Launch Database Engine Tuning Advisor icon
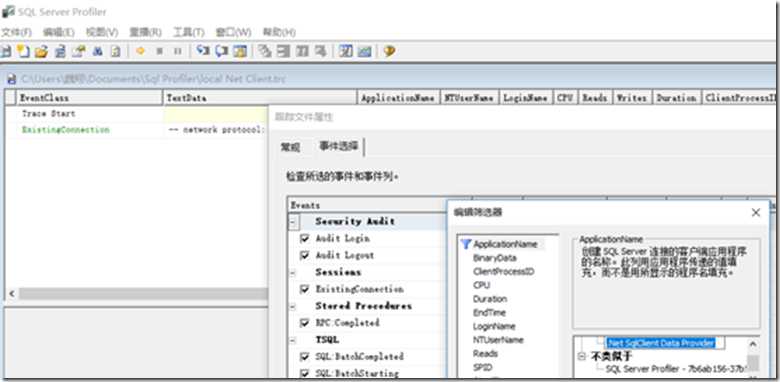This screenshot has height=382, width=780. [346, 51]
